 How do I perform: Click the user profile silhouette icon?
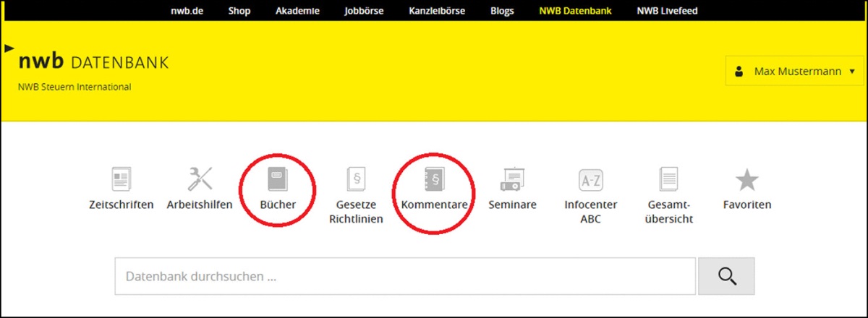[739, 72]
